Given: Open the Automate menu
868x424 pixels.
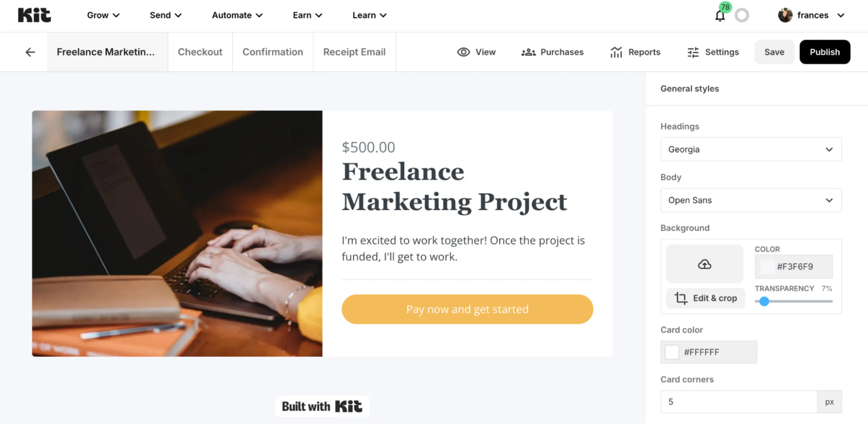Looking at the screenshot, I should click(x=237, y=15).
